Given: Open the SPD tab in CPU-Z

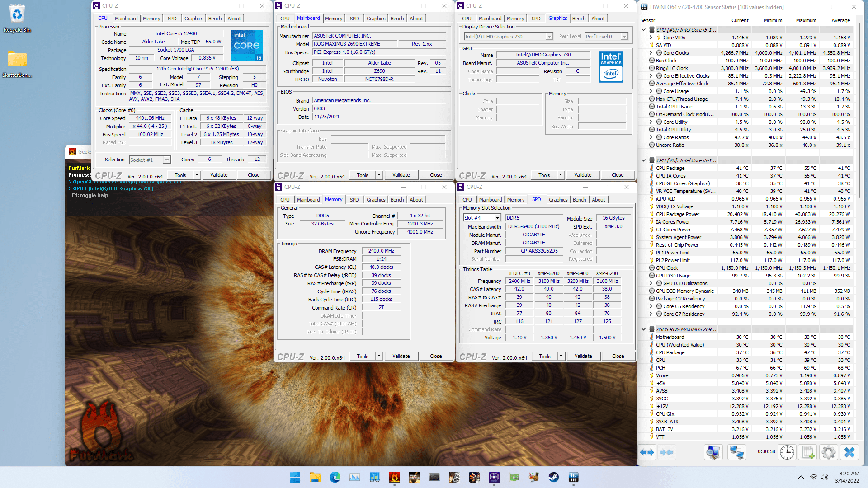Looking at the screenshot, I should click(172, 19).
